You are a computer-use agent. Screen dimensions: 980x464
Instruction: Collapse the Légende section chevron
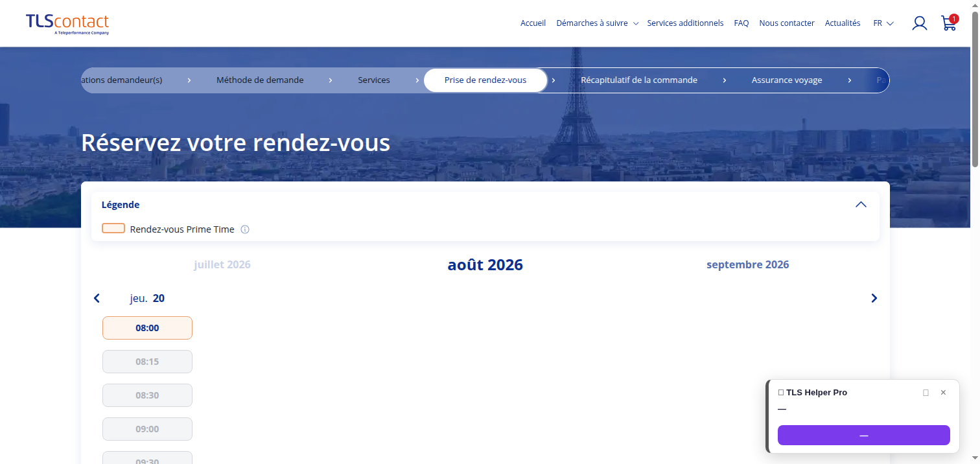[x=861, y=204]
